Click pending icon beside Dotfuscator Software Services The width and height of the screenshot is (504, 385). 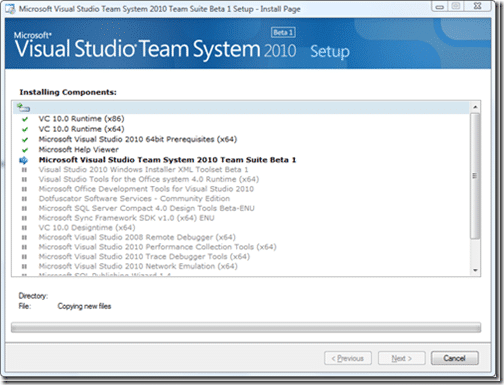(x=24, y=199)
